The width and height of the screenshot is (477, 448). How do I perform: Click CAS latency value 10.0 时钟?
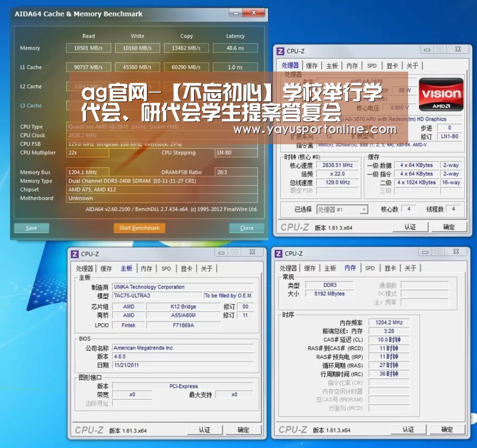(389, 340)
